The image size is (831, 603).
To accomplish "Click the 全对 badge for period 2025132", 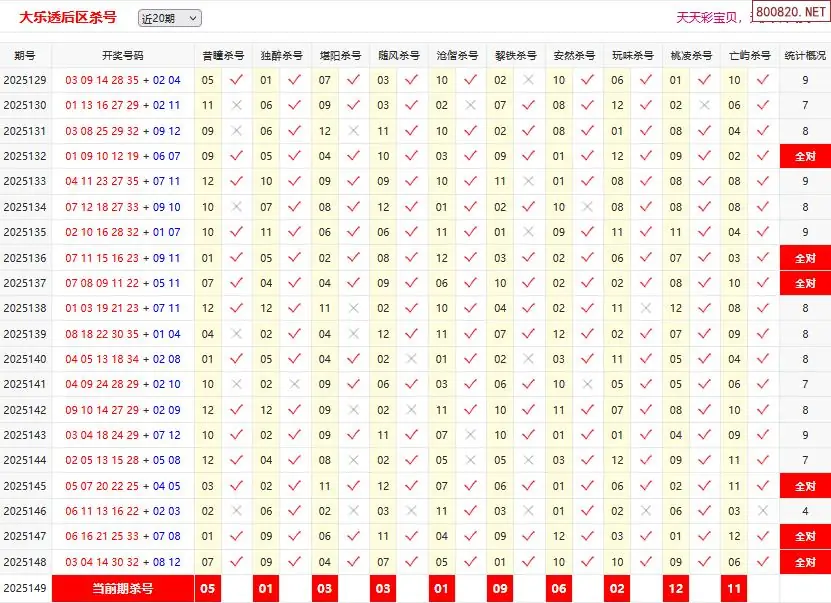I will 805,156.
